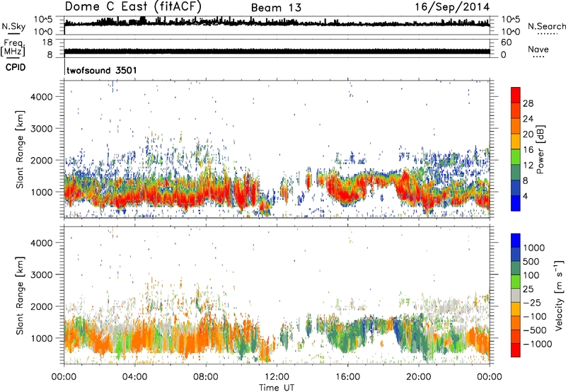Image resolution: width=566 pixels, height=392 pixels.
Task: Click the '1000' velocity scale value
Action: pyautogui.click(x=533, y=248)
